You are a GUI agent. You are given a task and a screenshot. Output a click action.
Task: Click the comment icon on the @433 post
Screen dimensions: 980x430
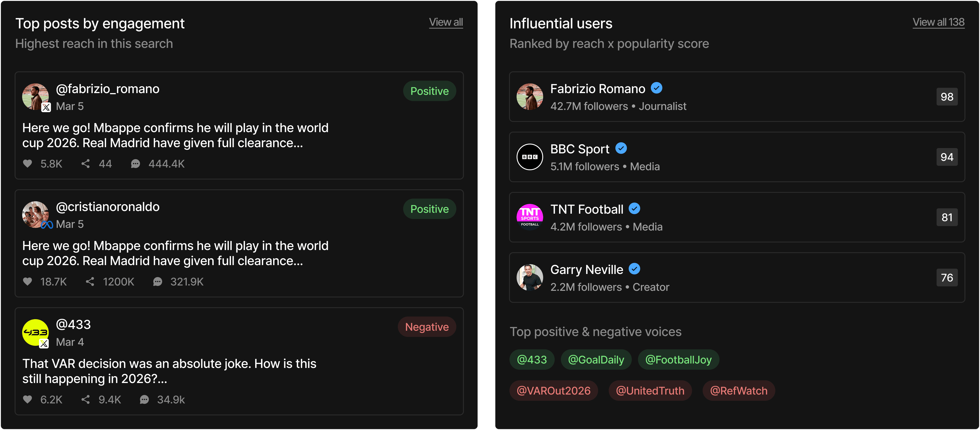(144, 400)
